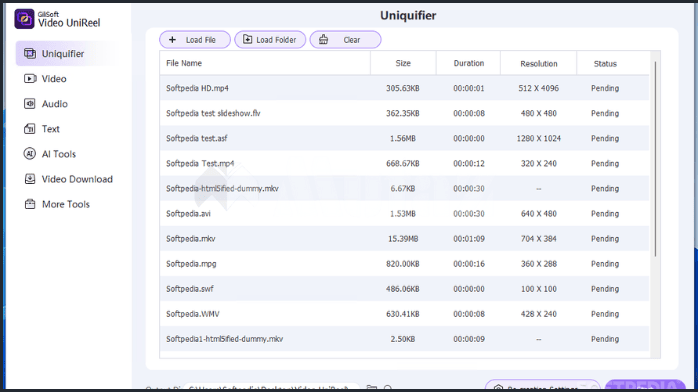Sort by the Resolution column header

539,64
